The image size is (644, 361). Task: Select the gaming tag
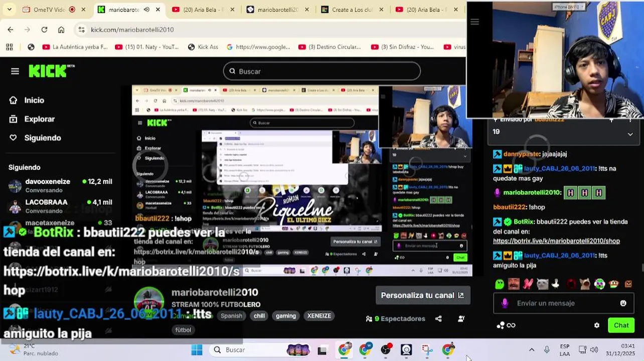pyautogui.click(x=286, y=316)
